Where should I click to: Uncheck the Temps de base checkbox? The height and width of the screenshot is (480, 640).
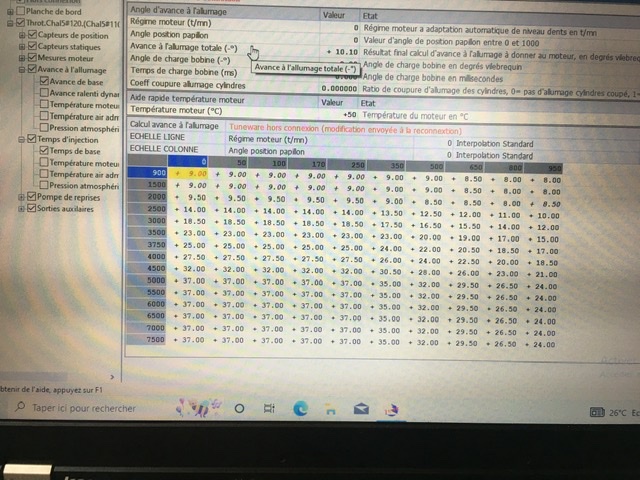pyautogui.click(x=46, y=151)
